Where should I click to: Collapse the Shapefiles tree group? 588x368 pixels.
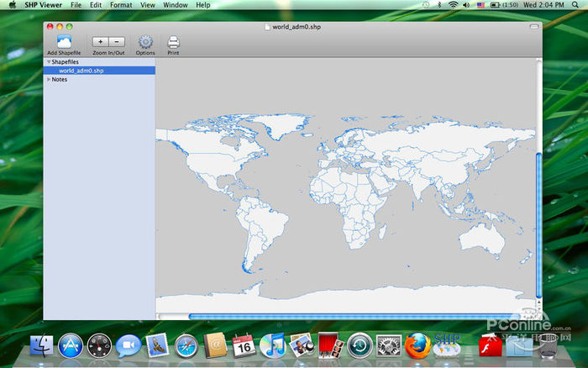49,62
